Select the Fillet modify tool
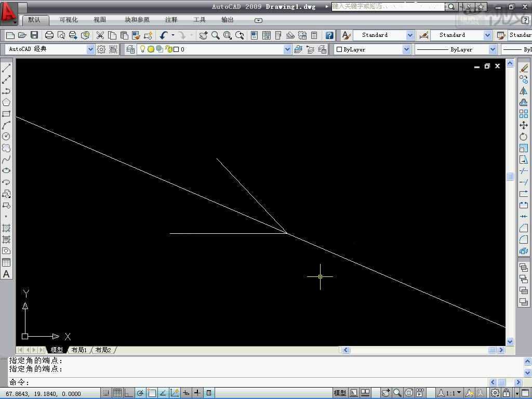The height and width of the screenshot is (399, 532). pos(524,240)
